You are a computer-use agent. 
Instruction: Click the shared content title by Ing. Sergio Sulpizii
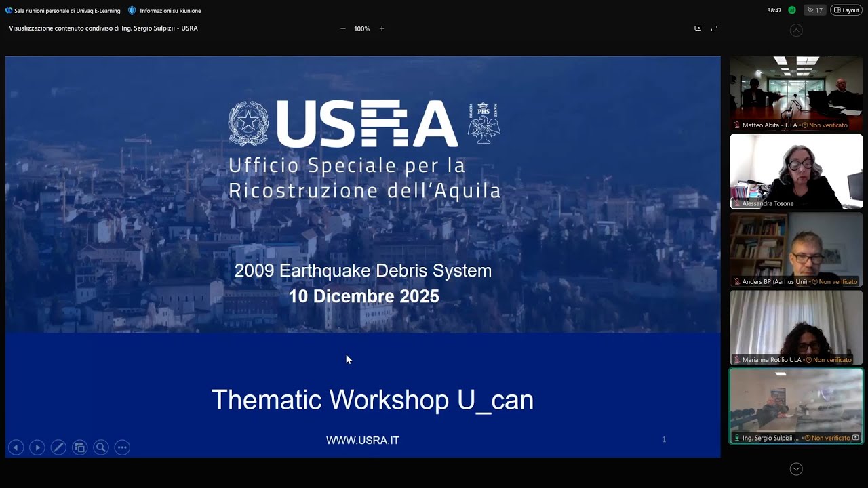[x=103, y=28]
